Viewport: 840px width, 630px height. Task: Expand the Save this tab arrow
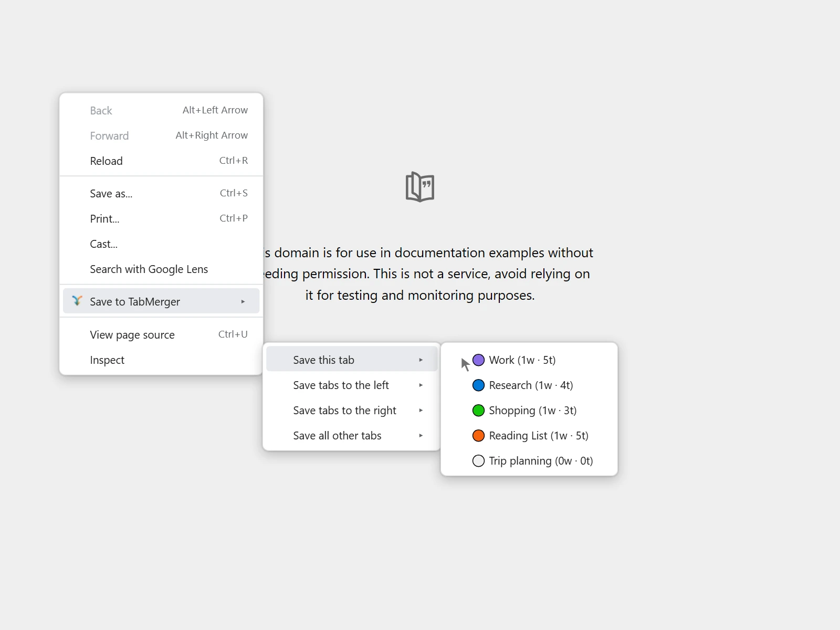(x=421, y=360)
